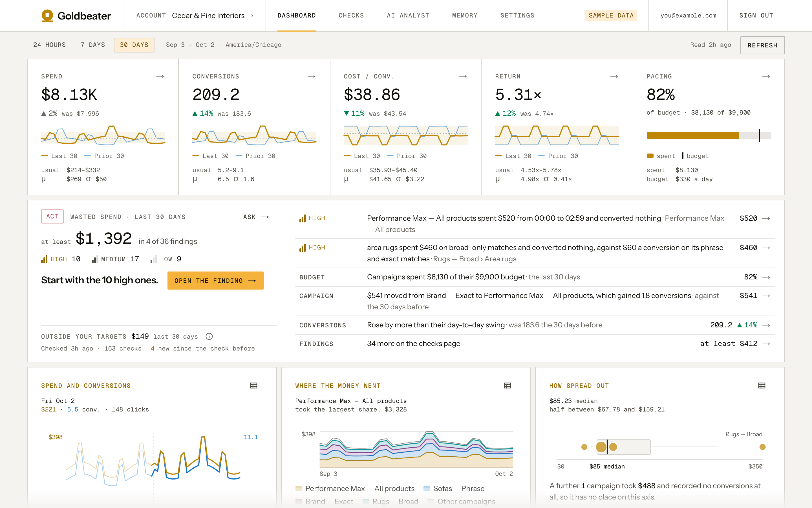Click the Sign Out link
Viewport: 812px width, 508px height.
point(756,16)
